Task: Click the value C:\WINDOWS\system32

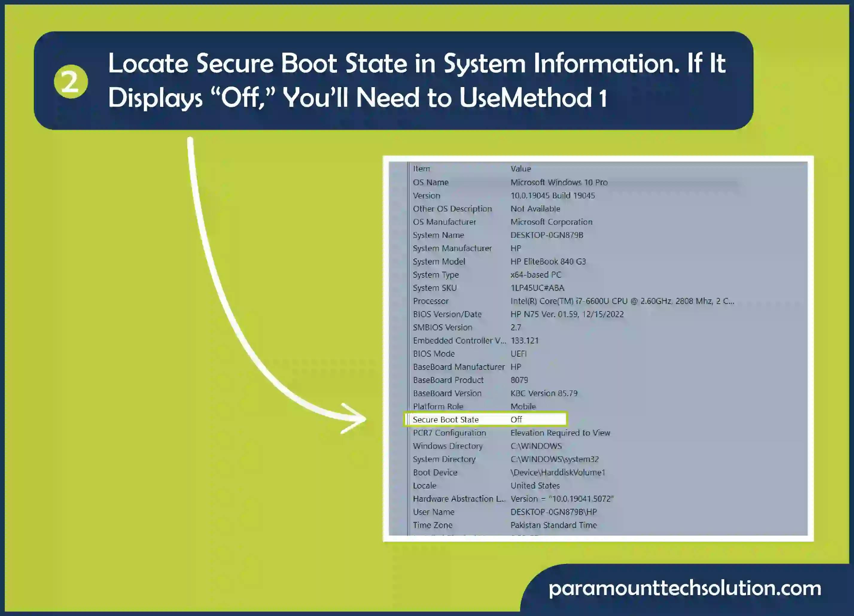Action: [554, 459]
